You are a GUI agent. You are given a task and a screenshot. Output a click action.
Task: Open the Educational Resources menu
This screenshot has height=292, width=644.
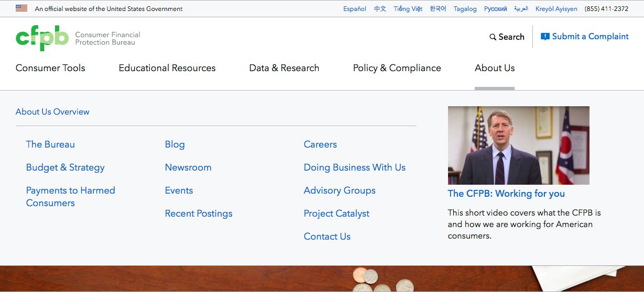point(167,68)
